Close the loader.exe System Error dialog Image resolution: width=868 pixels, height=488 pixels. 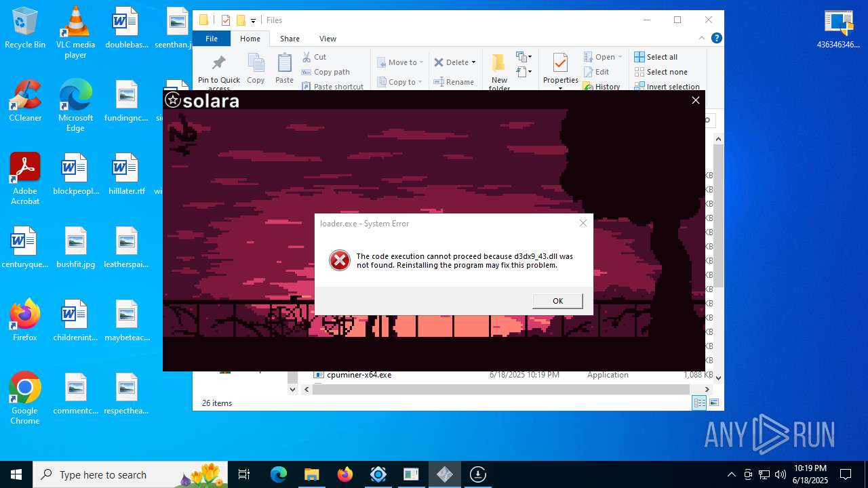pos(583,223)
